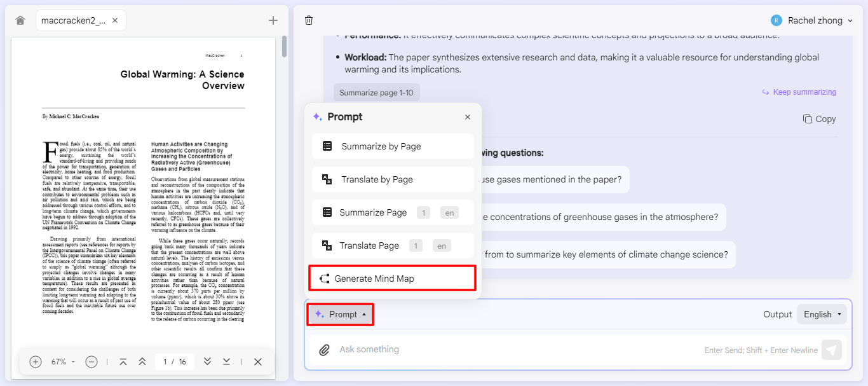Send the message with the paper plane icon
Viewport: 868px width, 386px height.
point(832,349)
